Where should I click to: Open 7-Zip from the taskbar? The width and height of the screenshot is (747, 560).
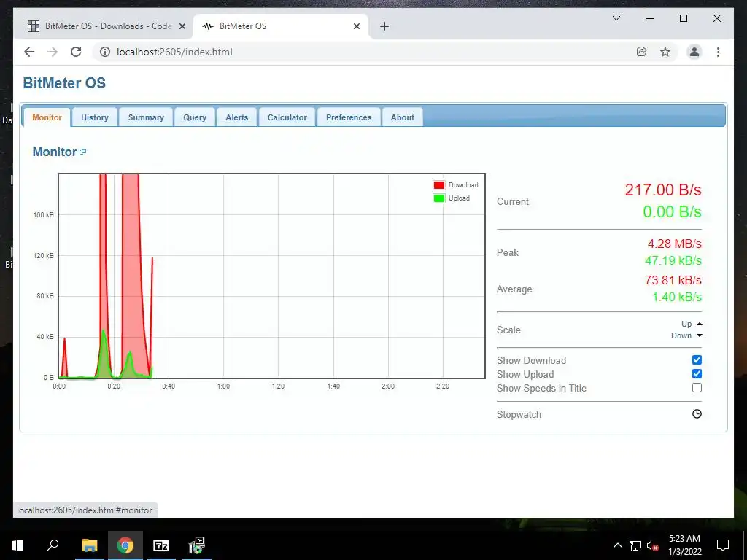(161, 545)
